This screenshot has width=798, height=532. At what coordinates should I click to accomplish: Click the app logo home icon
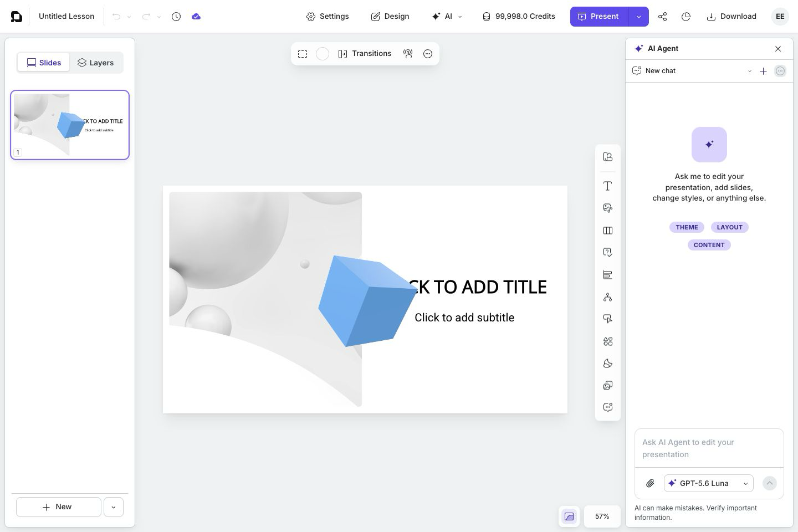tap(17, 17)
